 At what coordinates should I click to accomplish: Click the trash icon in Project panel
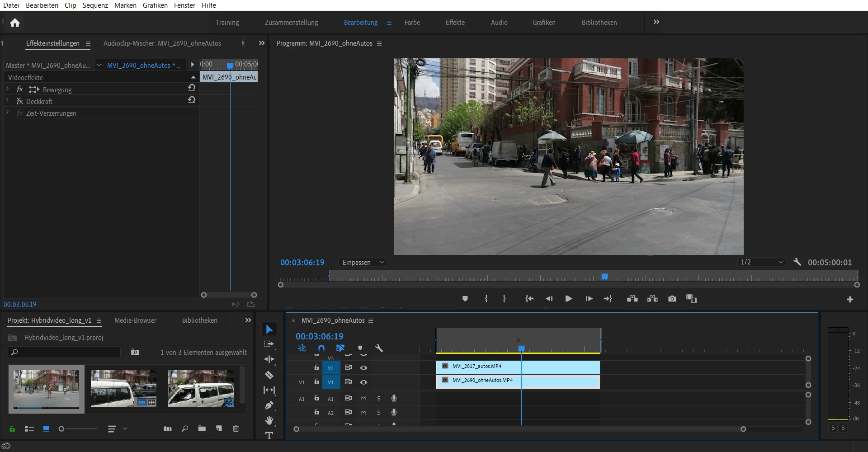click(x=236, y=428)
